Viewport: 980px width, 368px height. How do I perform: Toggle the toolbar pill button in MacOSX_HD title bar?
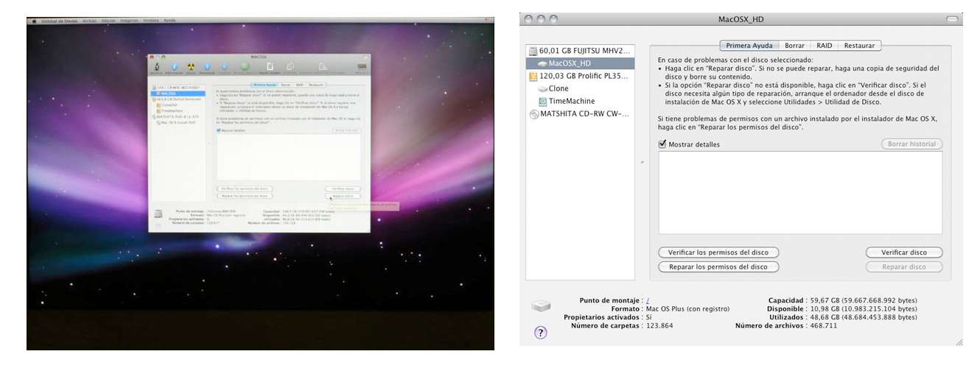953,18
